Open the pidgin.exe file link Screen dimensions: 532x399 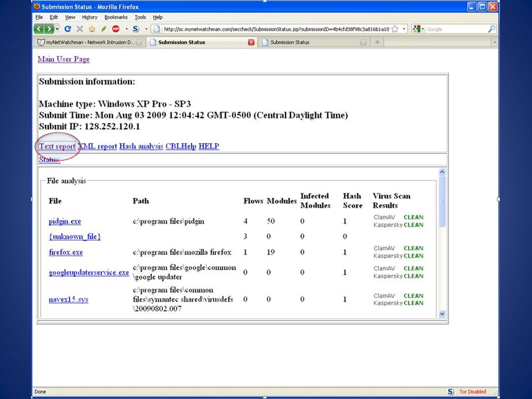(x=65, y=221)
